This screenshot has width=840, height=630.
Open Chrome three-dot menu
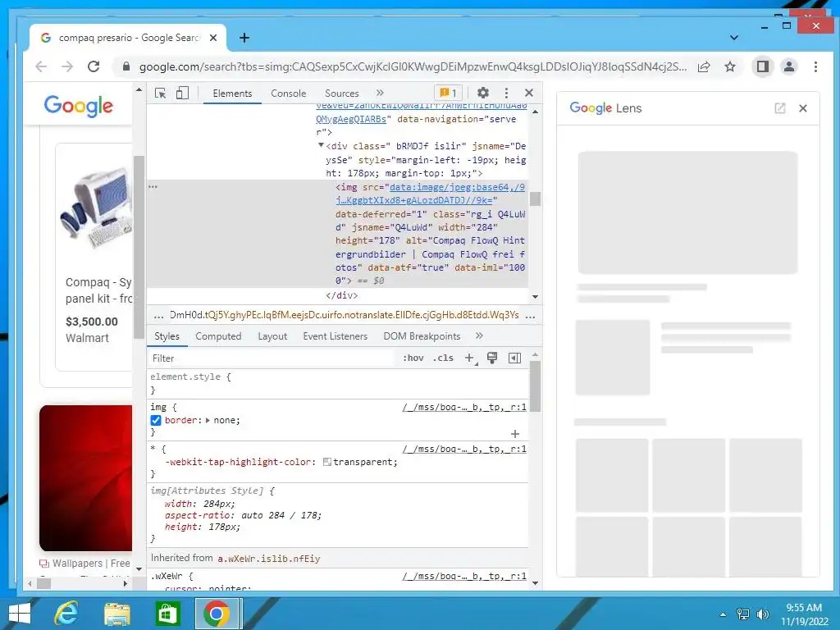pyautogui.click(x=815, y=66)
